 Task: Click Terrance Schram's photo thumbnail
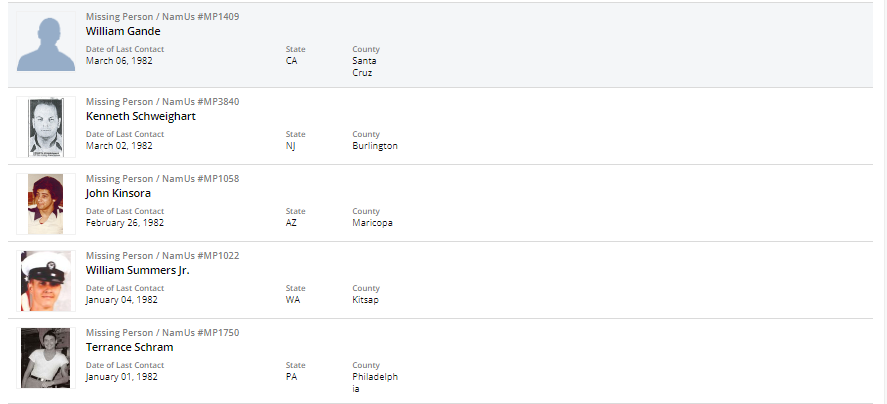[x=46, y=358]
